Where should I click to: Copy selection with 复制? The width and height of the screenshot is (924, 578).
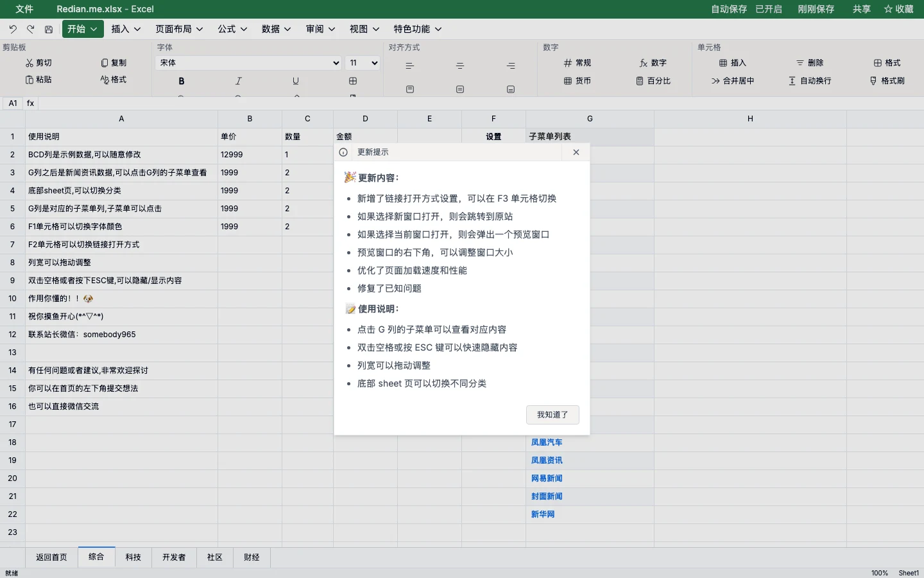click(114, 63)
